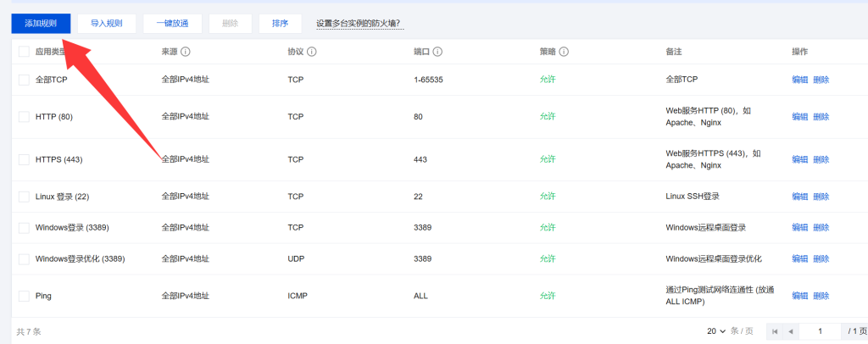Click 编辑 for the HTTP (80) rule
868x344 pixels.
[x=799, y=116]
